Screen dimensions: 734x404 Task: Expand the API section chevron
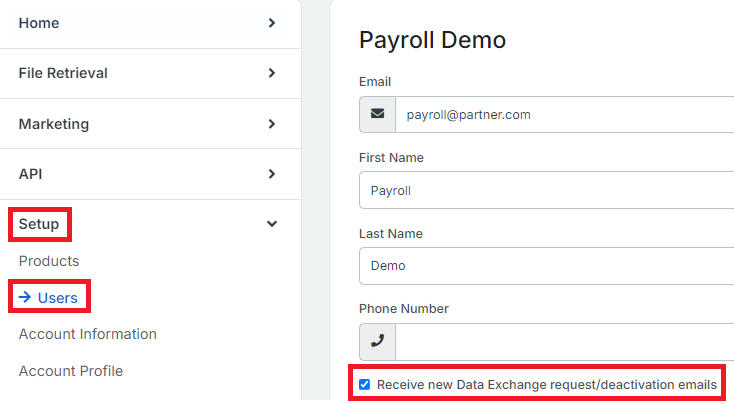coord(272,174)
